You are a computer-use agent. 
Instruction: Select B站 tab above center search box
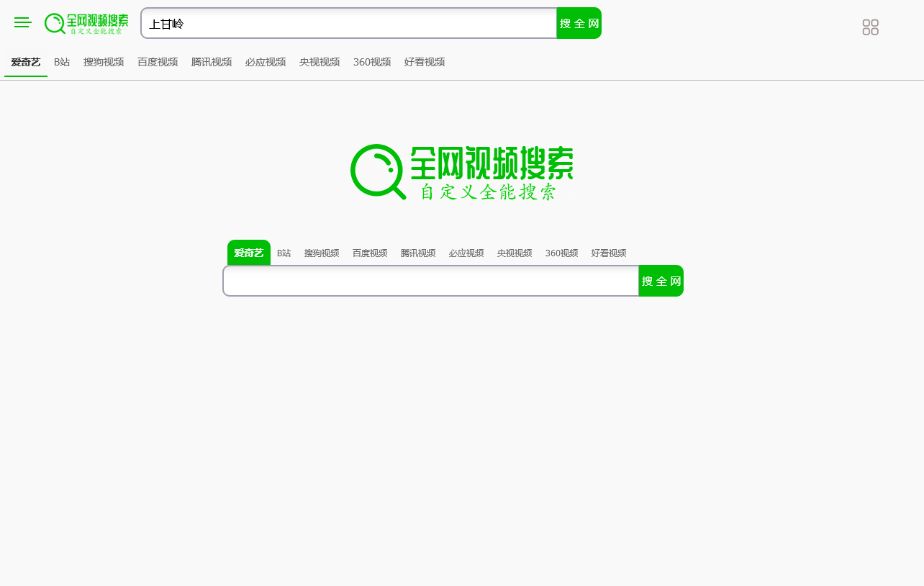284,253
